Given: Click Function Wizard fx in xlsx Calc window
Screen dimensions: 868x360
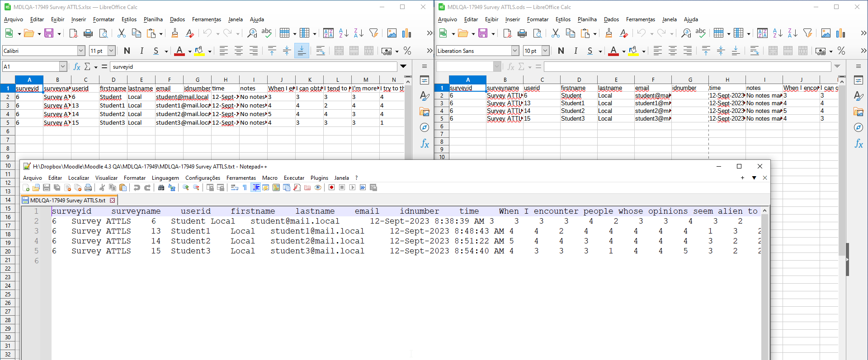Looking at the screenshot, I should coord(76,67).
